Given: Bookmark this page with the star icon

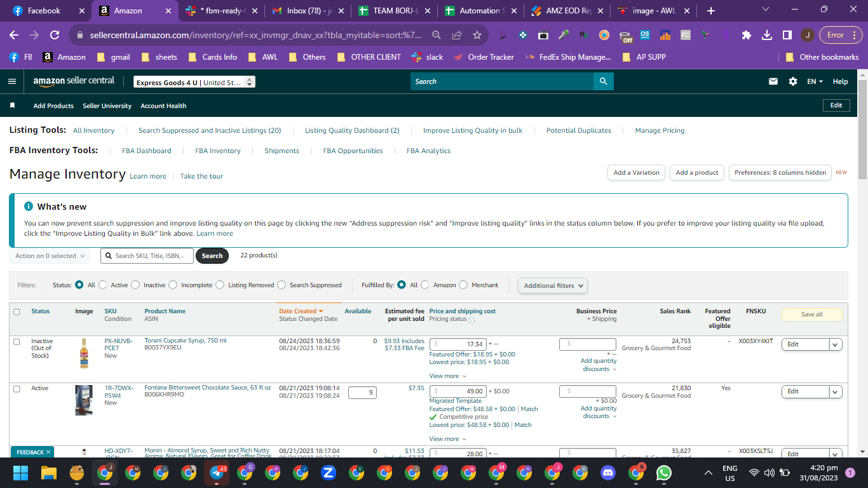Looking at the screenshot, I should [x=477, y=36].
